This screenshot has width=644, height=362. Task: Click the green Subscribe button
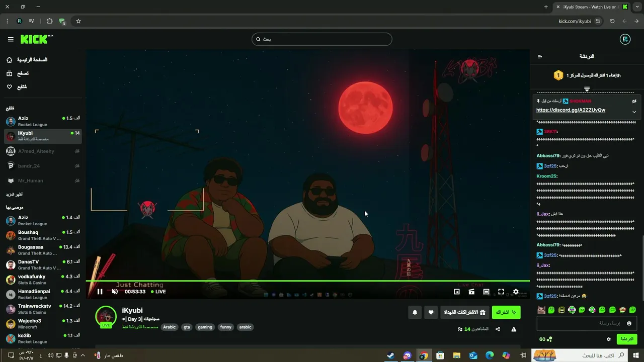click(x=506, y=312)
